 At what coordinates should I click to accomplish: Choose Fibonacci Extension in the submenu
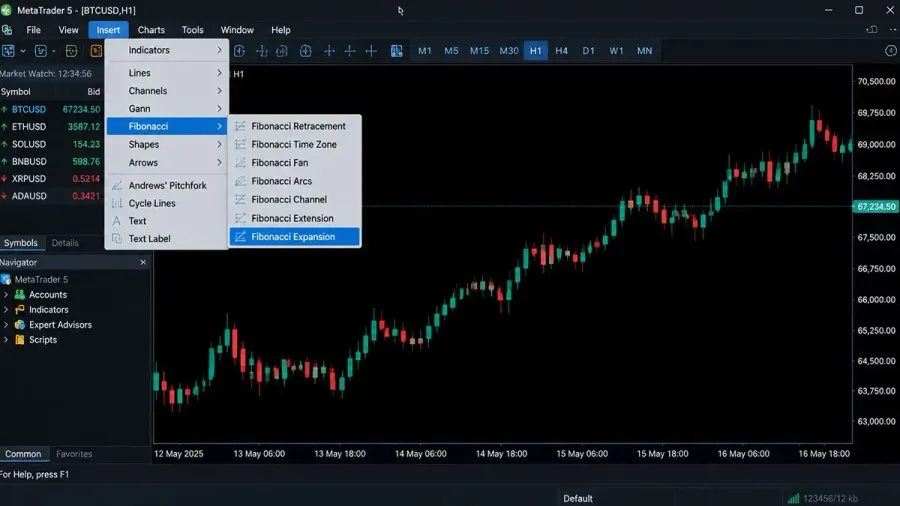coord(295,218)
